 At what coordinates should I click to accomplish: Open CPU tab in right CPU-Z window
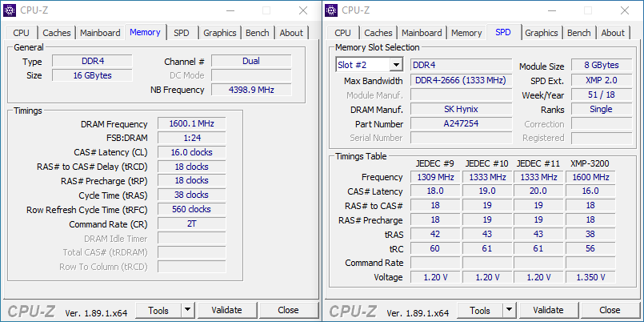pos(342,33)
